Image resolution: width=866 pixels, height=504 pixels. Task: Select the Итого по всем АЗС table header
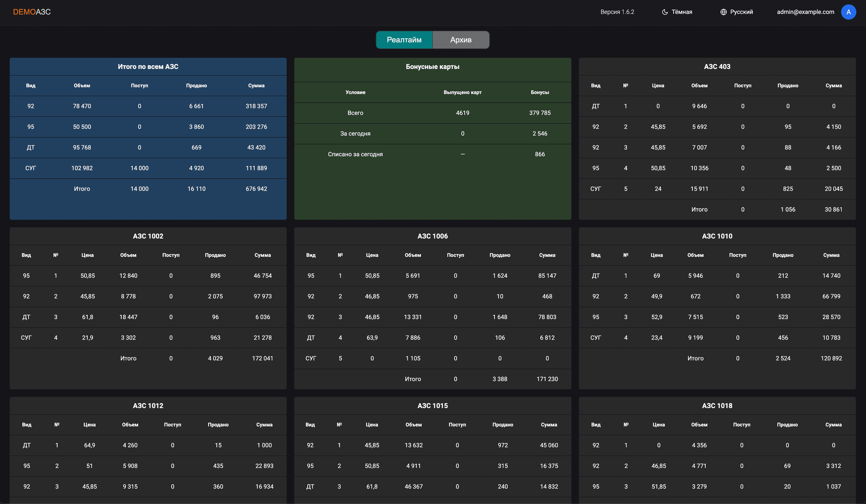click(148, 67)
